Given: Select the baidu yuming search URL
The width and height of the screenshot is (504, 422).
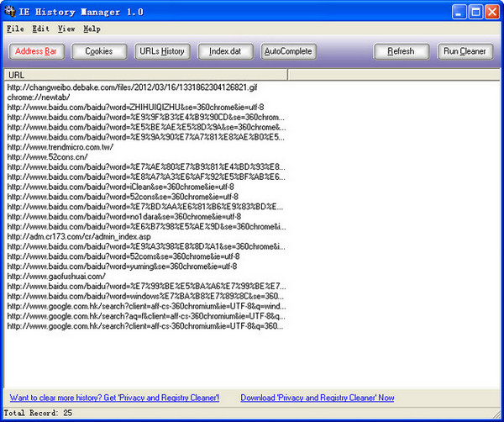Looking at the screenshot, I should click(x=122, y=266).
